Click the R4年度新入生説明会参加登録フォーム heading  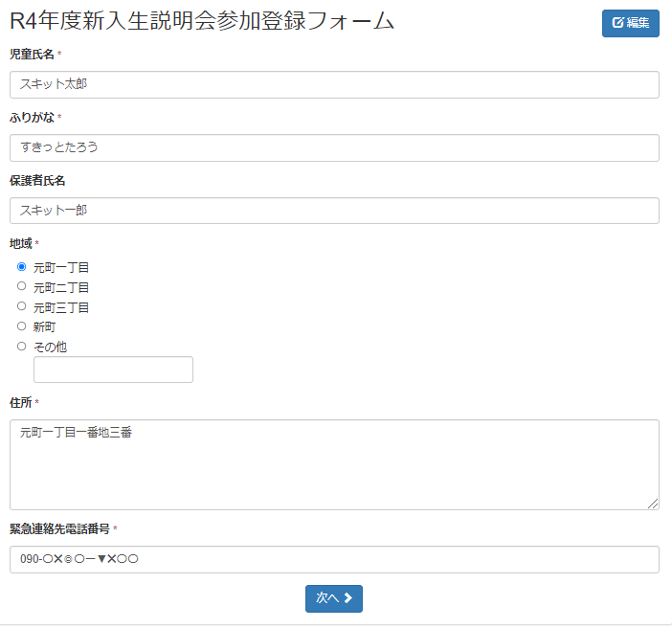202,23
